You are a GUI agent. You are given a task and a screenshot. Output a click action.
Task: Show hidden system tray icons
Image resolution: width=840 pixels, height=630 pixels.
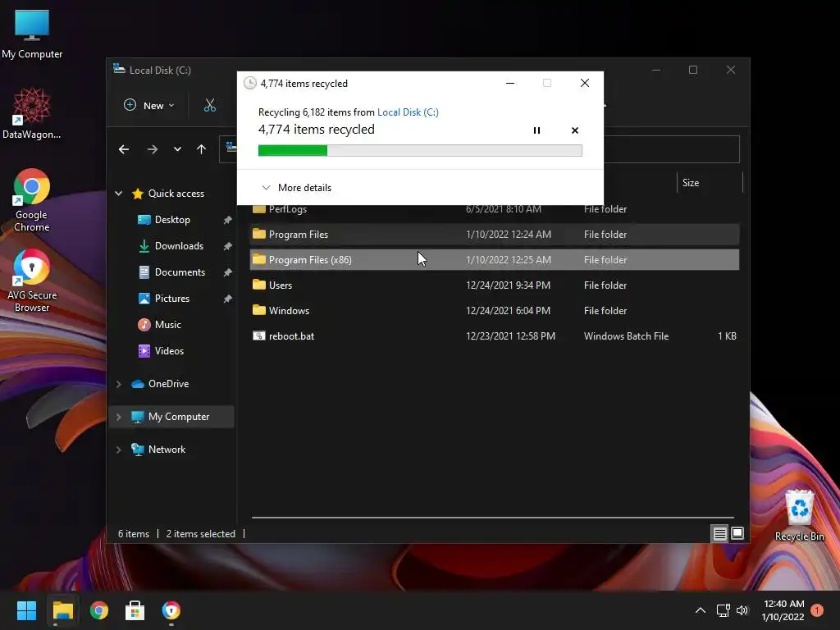[x=701, y=610]
